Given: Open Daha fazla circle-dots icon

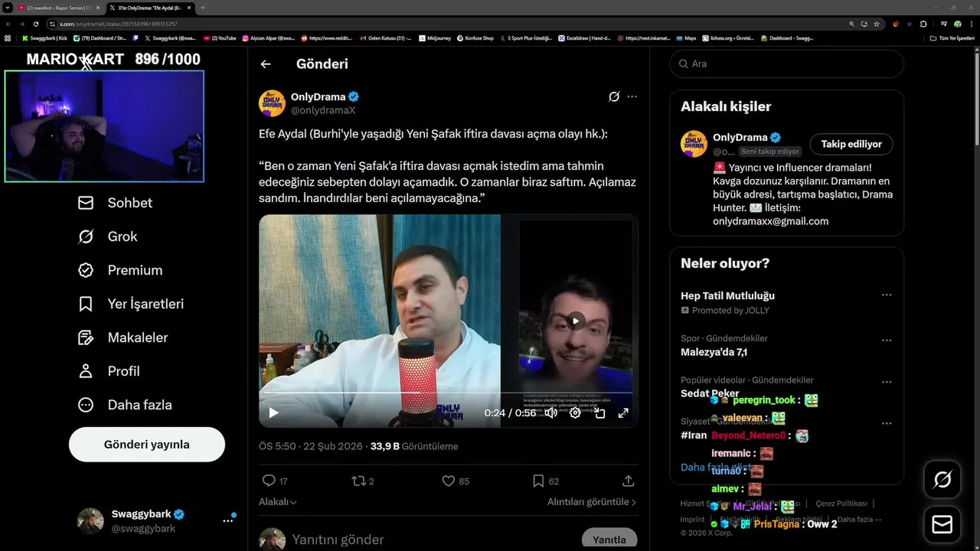Looking at the screenshot, I should (x=86, y=405).
